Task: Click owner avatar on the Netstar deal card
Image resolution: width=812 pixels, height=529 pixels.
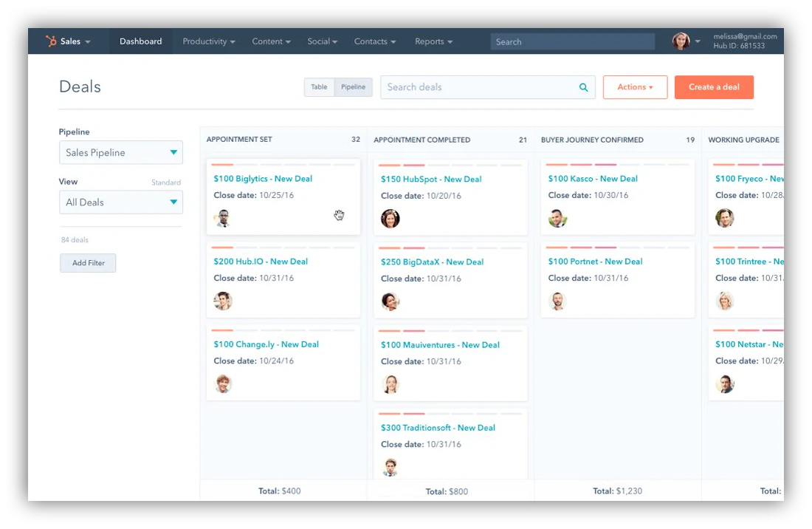Action: coord(724,383)
